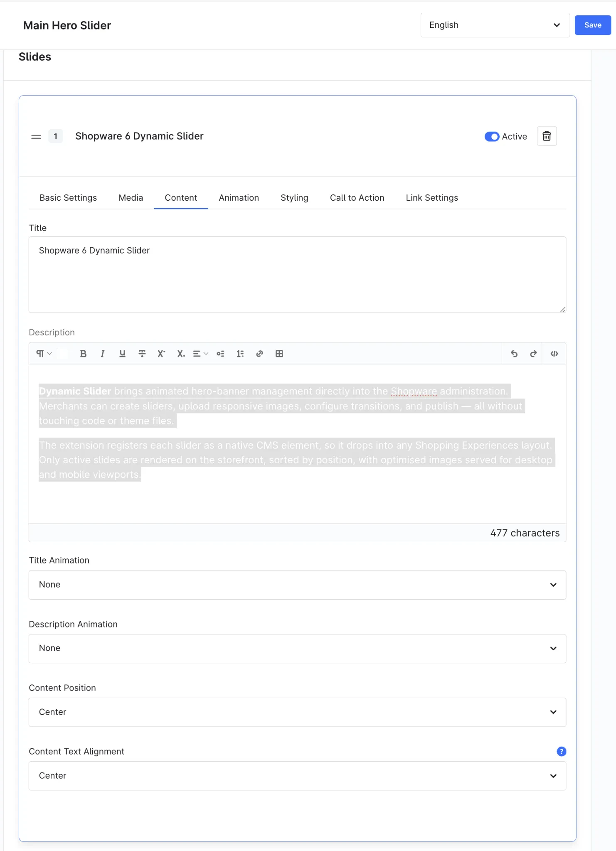Open the Content Text Alignment dropdown

point(297,776)
